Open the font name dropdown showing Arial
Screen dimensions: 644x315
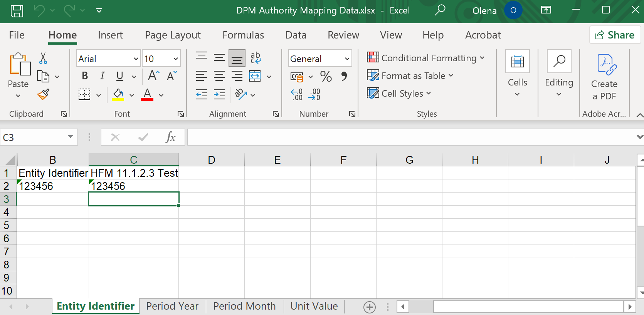[x=136, y=59]
